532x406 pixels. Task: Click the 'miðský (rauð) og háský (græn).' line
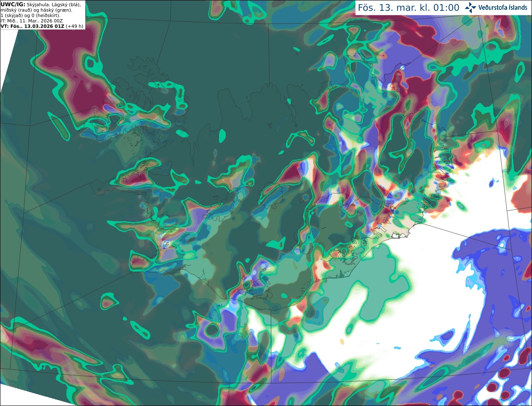coord(36,10)
